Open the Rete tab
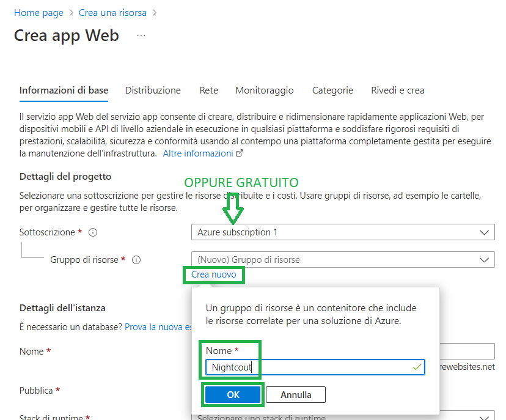The image size is (506, 420). 208,90
